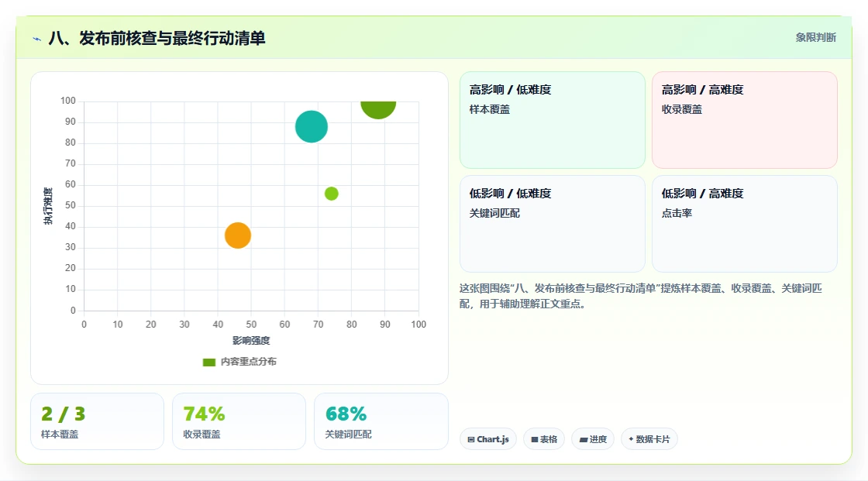Click the 进度 tag chip
Image resolution: width=868 pixels, height=481 pixels.
click(593, 439)
